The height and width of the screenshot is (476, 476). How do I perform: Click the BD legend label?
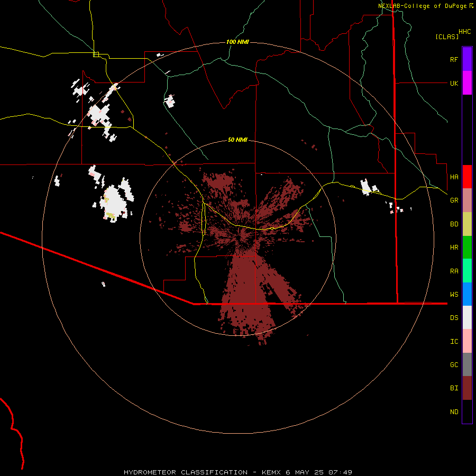coord(454,224)
